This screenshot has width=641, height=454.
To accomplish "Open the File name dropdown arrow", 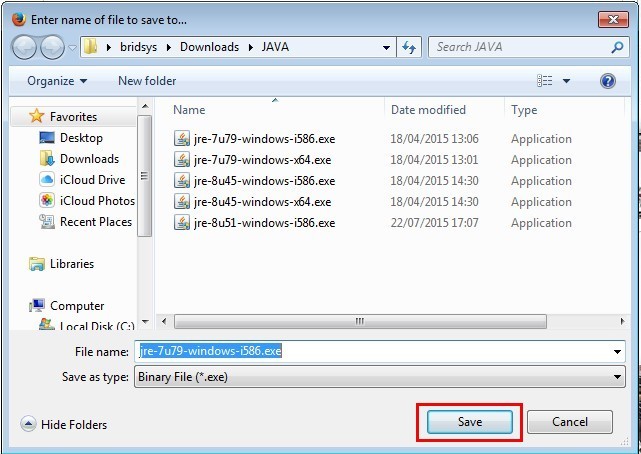I will 617,351.
